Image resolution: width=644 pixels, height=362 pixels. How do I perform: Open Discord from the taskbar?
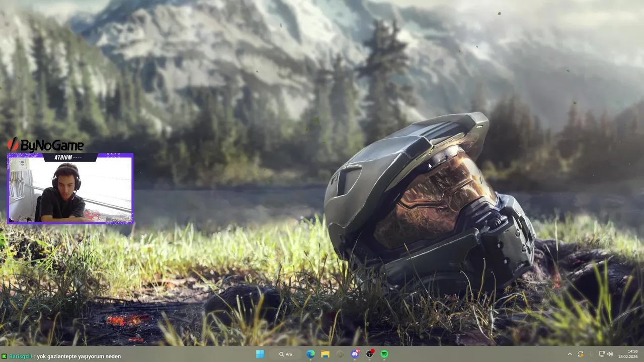(355, 354)
